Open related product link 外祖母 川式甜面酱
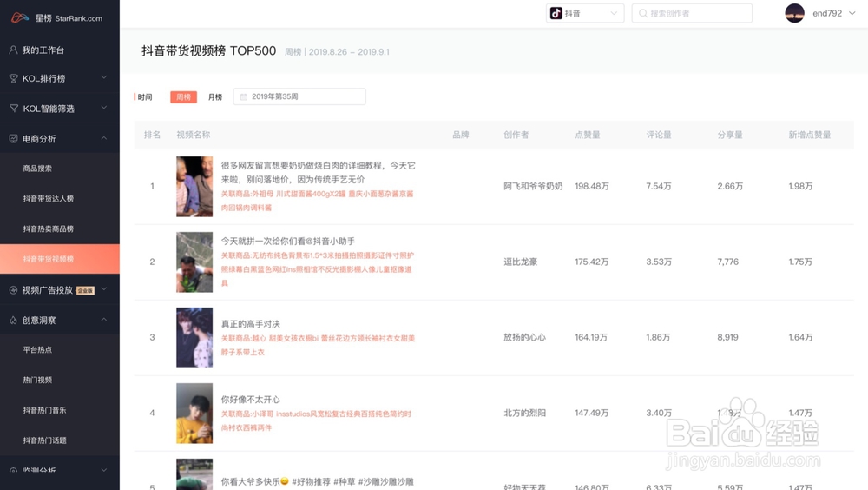868x490 pixels. 317,201
